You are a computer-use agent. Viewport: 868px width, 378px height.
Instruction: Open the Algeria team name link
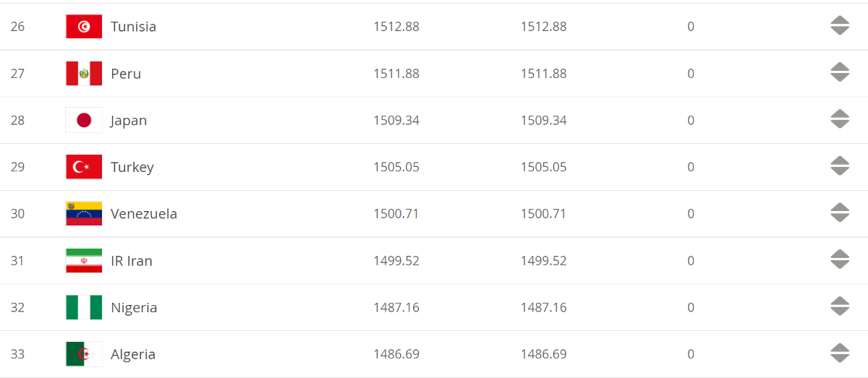coord(133,354)
